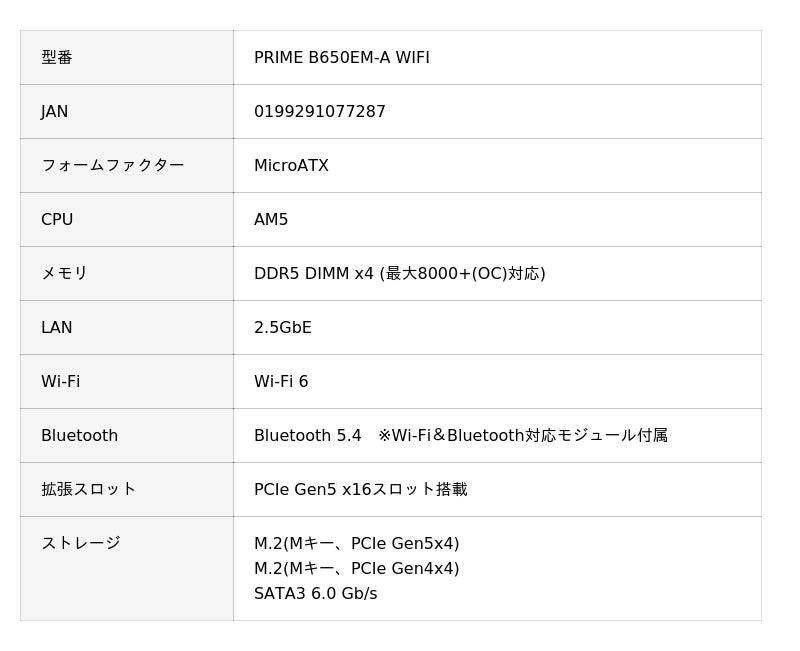Click the JAN row label
Viewport: 800px width, 651px height.
tap(55, 112)
